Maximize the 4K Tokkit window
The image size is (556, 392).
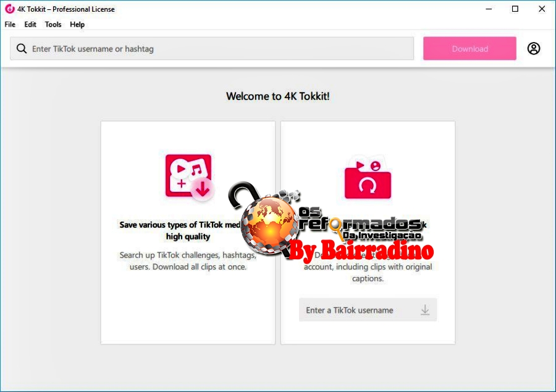515,9
